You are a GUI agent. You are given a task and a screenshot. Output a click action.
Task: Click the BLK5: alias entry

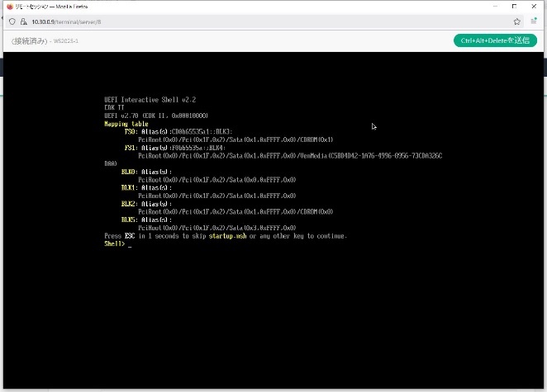(x=129, y=220)
